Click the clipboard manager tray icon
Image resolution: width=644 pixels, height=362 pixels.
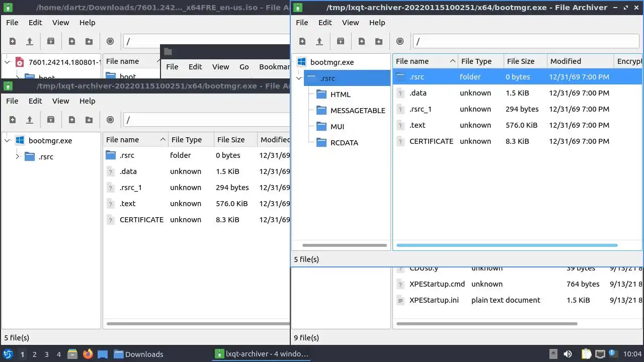pos(586,354)
